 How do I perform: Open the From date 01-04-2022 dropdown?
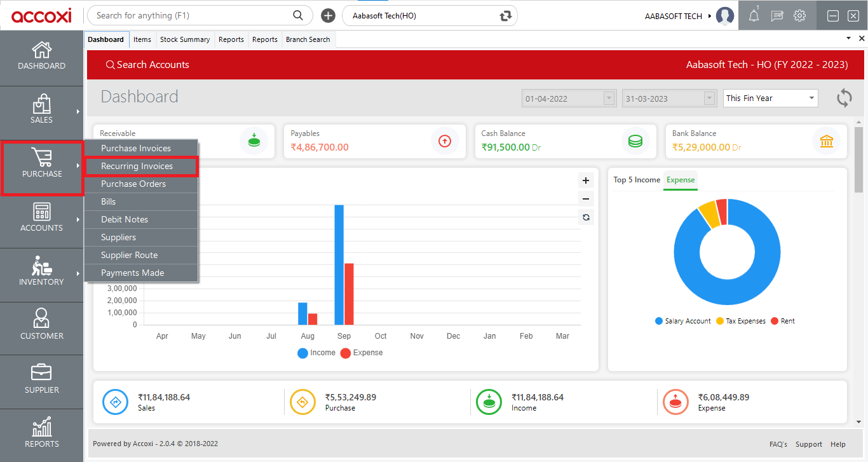(x=609, y=99)
